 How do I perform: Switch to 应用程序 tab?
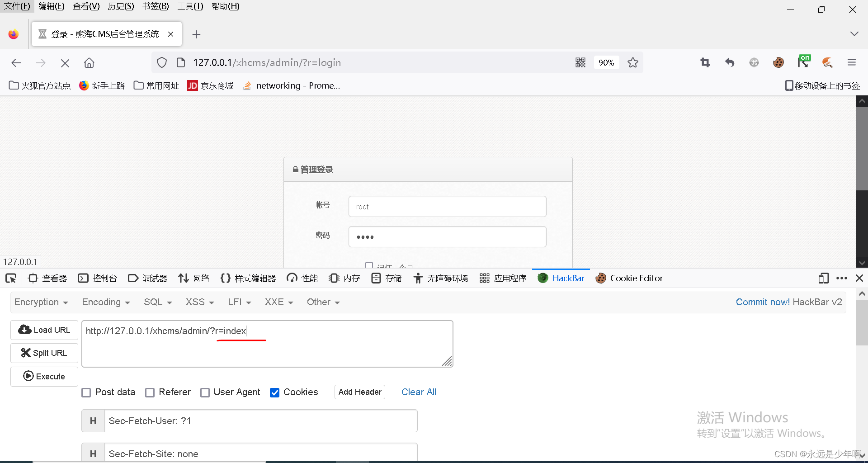(x=503, y=278)
